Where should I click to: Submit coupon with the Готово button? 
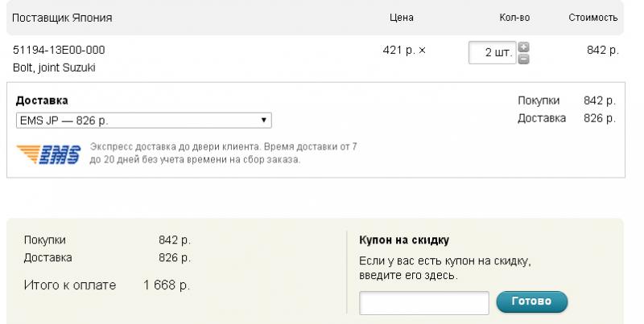(x=532, y=301)
